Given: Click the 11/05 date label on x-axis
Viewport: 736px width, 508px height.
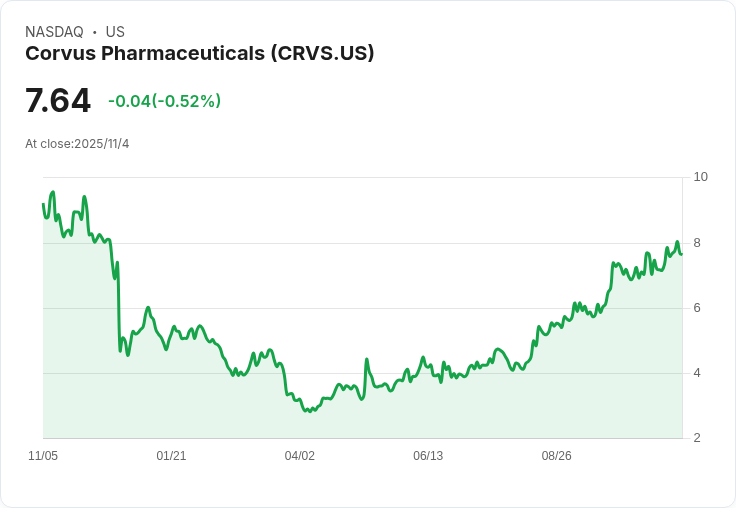Looking at the screenshot, I should pyautogui.click(x=43, y=456).
